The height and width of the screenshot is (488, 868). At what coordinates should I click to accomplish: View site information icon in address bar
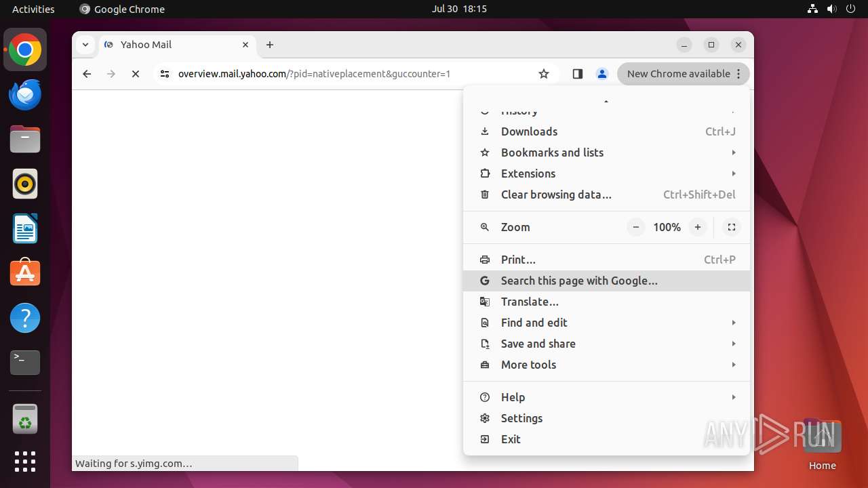(164, 74)
